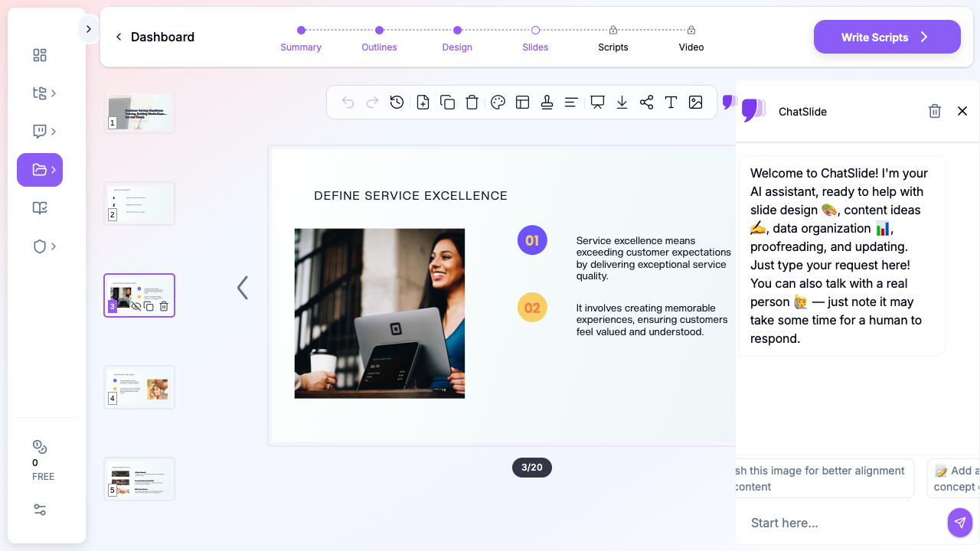Start presentation mode from the toolbar
This screenshot has height=551, width=980.
tap(597, 103)
